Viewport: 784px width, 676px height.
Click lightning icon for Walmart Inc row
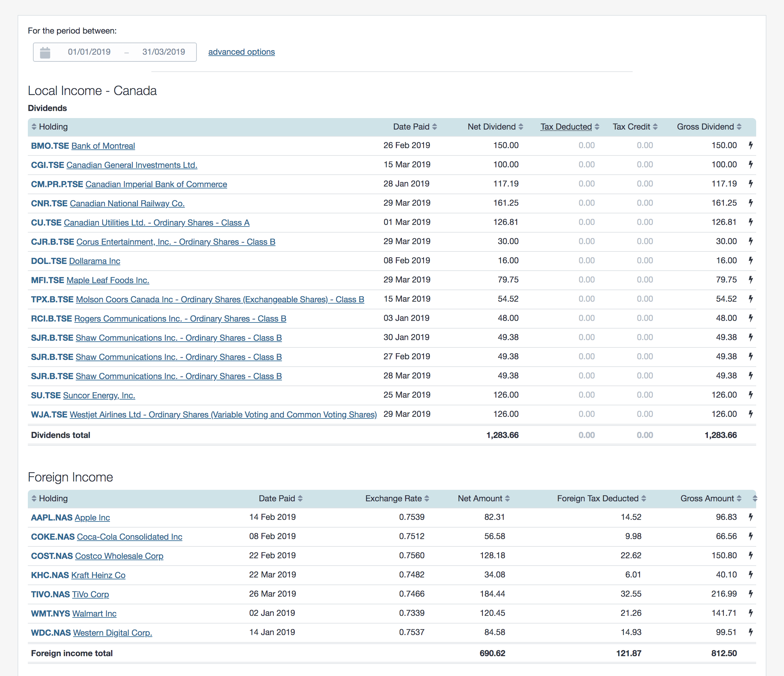click(751, 613)
